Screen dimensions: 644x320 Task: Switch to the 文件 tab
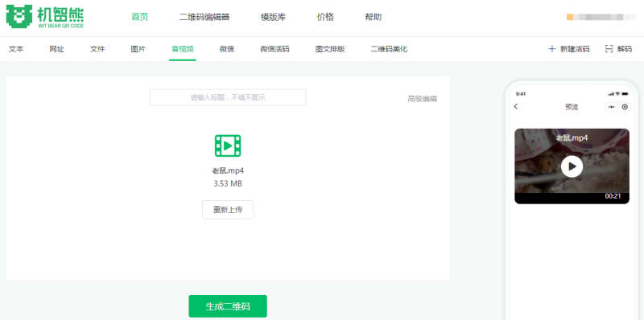pos(97,49)
